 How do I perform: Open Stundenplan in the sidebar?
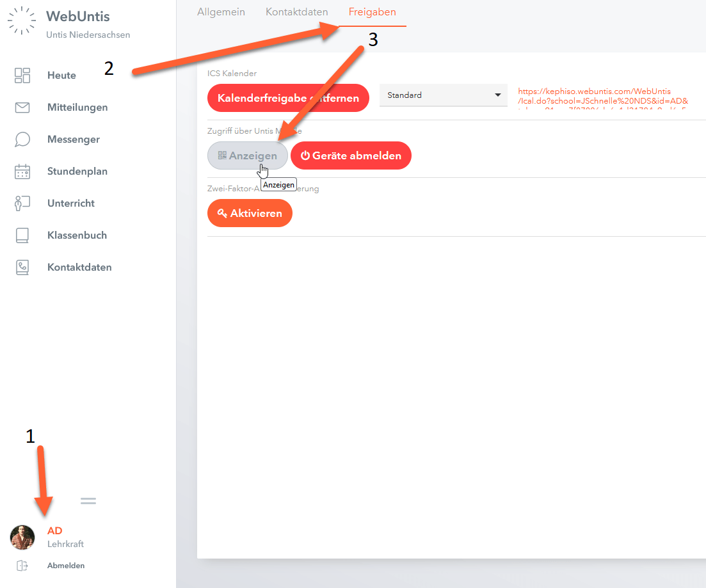[x=77, y=171]
